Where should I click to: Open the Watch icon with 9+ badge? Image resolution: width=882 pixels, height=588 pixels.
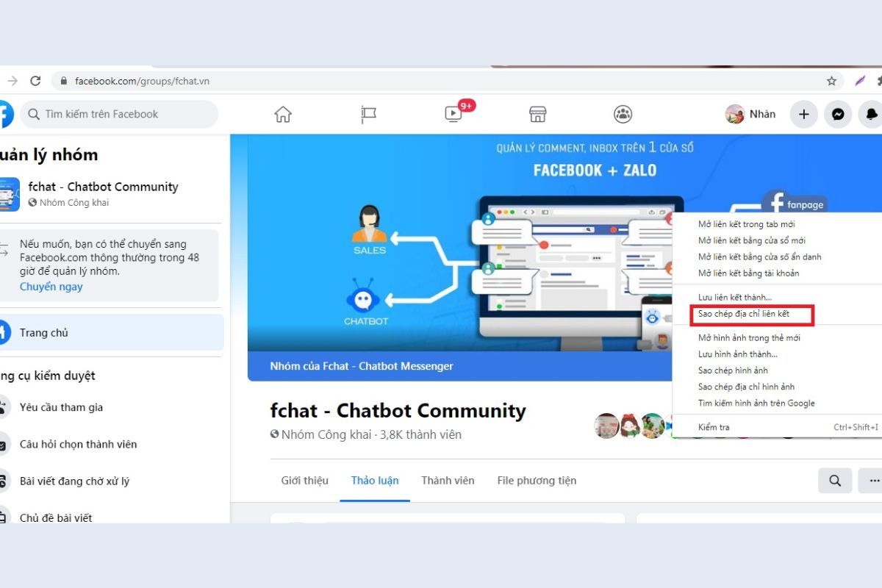pos(453,114)
